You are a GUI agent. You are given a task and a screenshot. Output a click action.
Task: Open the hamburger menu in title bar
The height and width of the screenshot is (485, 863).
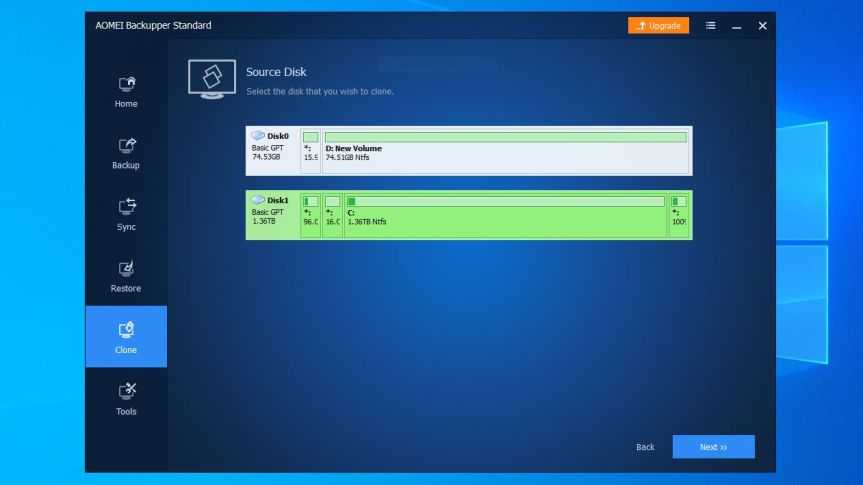(711, 26)
